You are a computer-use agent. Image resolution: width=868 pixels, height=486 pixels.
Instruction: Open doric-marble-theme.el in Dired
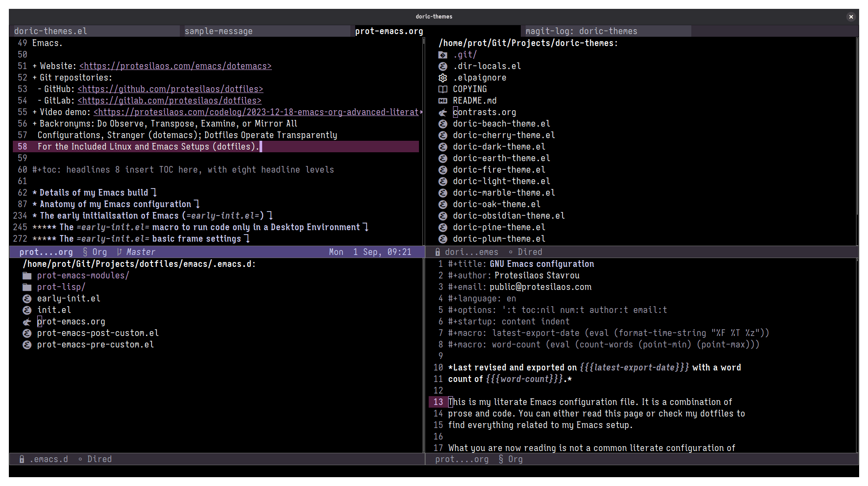[x=504, y=193]
